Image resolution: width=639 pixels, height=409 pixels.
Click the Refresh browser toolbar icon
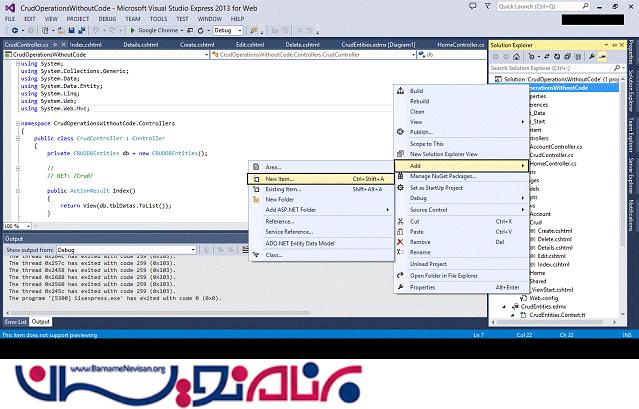coord(201,30)
